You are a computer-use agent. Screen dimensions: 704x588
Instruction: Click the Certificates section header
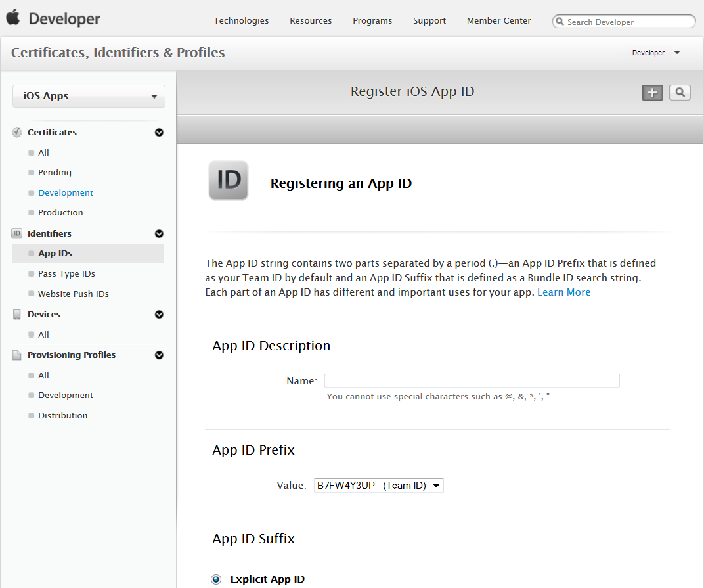pyautogui.click(x=52, y=133)
